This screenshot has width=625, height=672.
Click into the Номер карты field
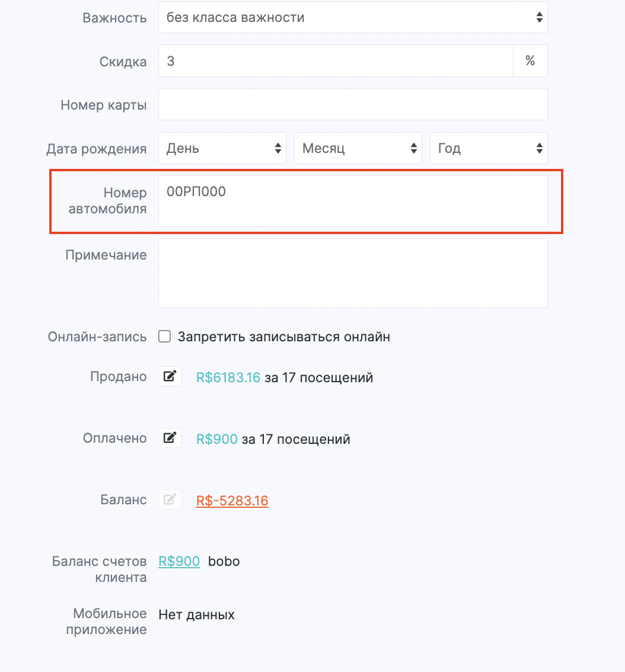point(352,104)
